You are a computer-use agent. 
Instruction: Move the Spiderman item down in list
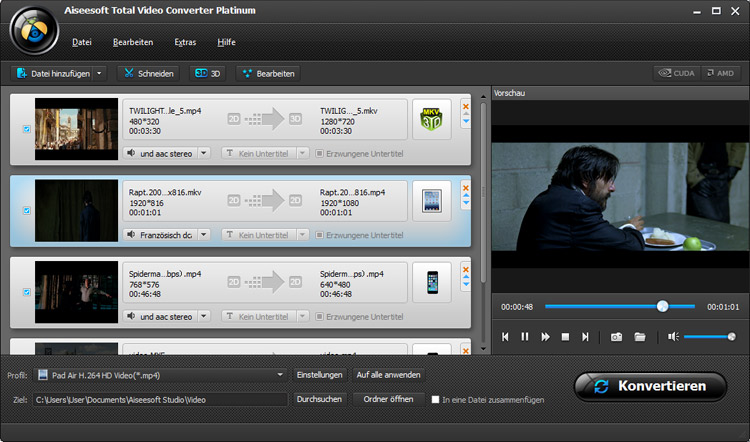(x=465, y=285)
